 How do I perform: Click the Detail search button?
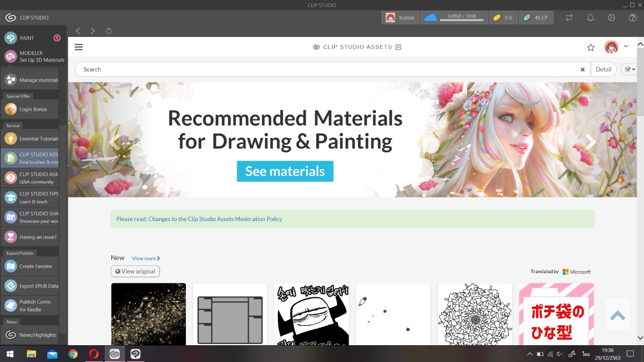(603, 69)
